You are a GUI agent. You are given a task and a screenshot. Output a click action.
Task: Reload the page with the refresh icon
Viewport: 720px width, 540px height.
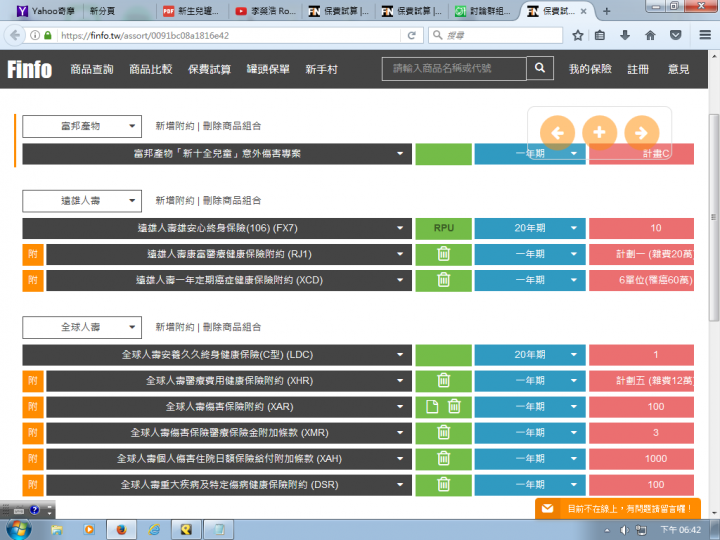[x=411, y=35]
